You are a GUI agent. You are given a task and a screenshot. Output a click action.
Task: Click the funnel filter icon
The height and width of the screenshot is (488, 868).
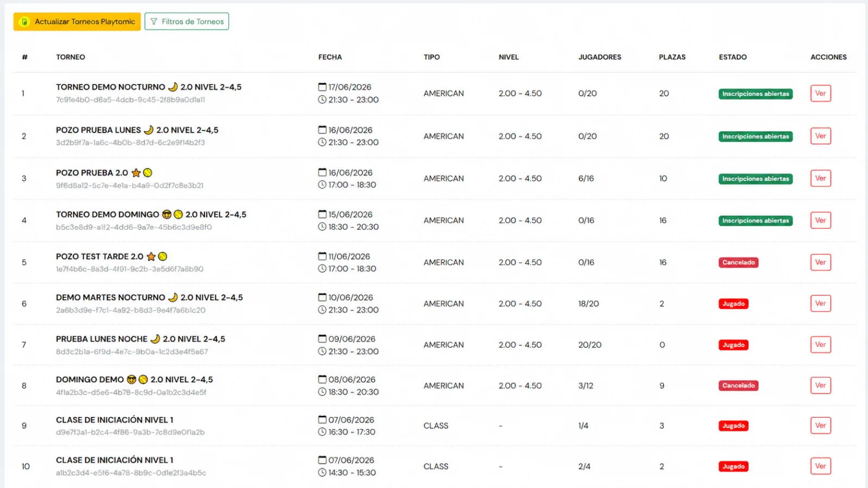point(154,22)
